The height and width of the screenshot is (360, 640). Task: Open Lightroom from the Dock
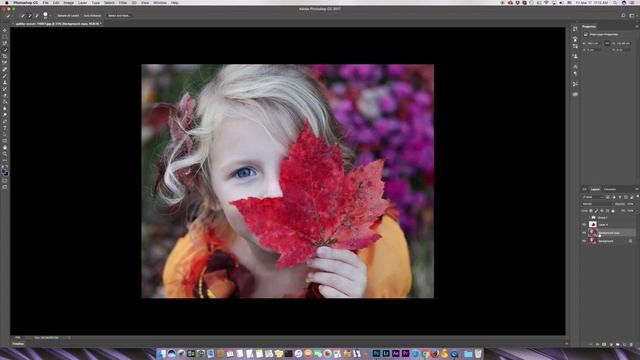coord(386,353)
